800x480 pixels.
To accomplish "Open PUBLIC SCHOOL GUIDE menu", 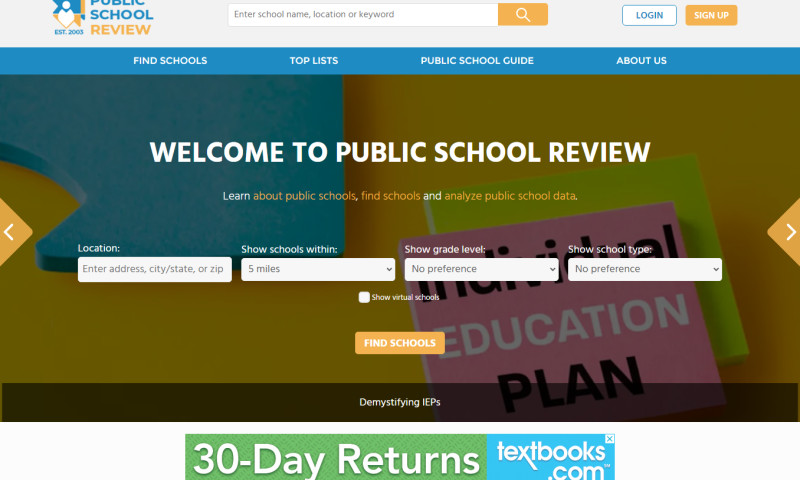I will (477, 61).
